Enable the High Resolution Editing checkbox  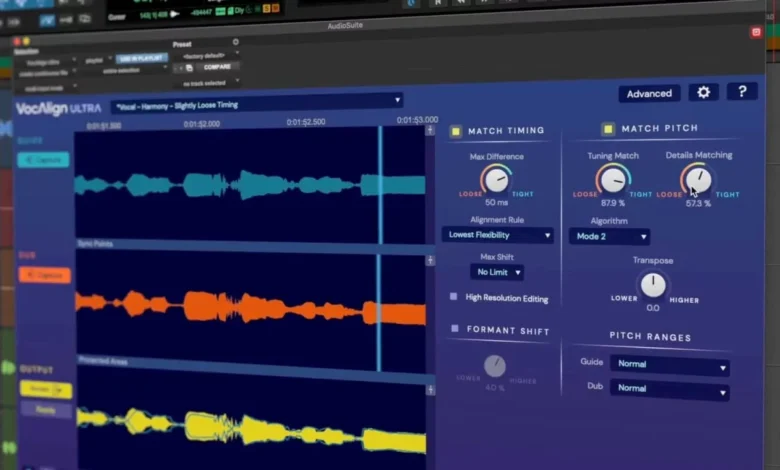point(453,296)
